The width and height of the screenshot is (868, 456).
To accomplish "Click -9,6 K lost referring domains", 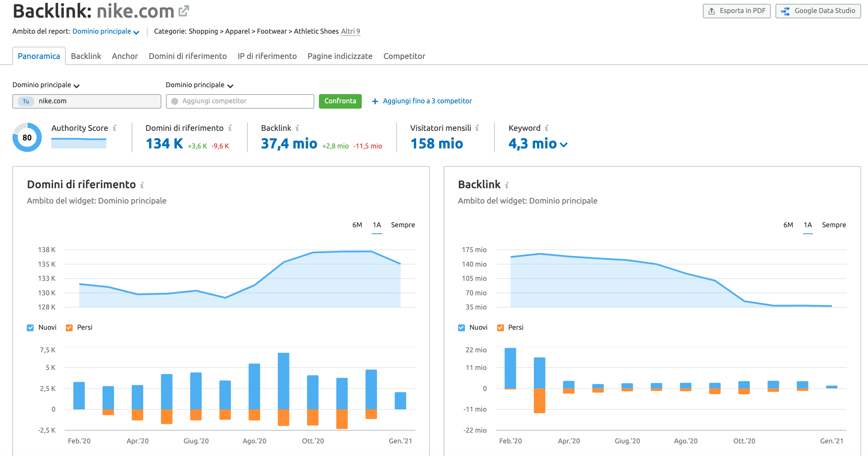I will [x=220, y=146].
